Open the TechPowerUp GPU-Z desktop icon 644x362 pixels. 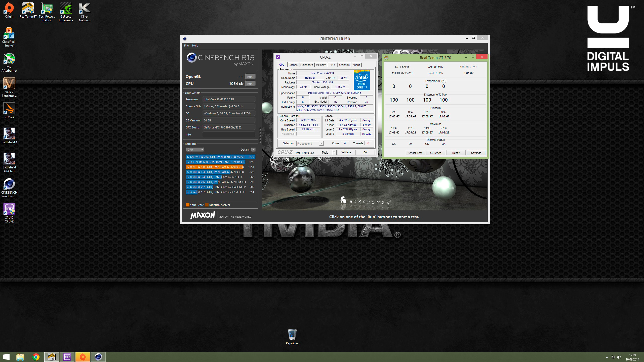pyautogui.click(x=47, y=12)
